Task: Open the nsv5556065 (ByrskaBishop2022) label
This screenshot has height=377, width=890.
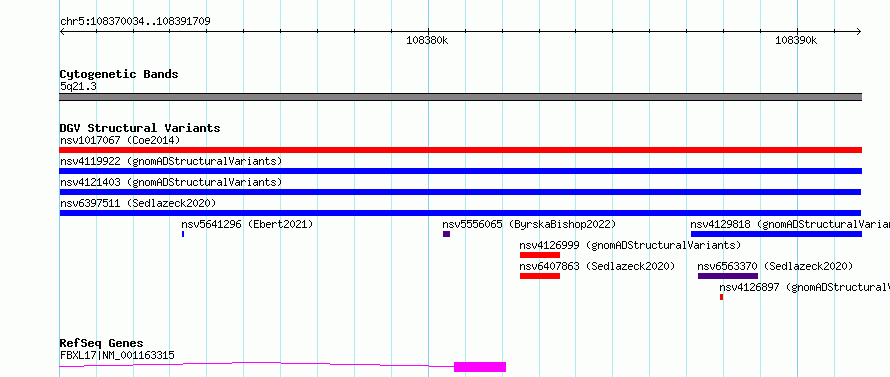Action: [x=529, y=224]
